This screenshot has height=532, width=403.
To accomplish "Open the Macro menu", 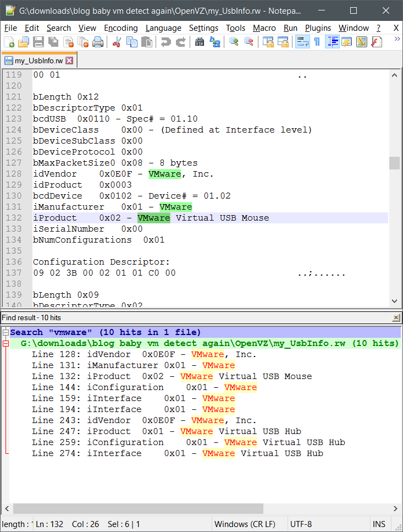I will pyautogui.click(x=264, y=28).
